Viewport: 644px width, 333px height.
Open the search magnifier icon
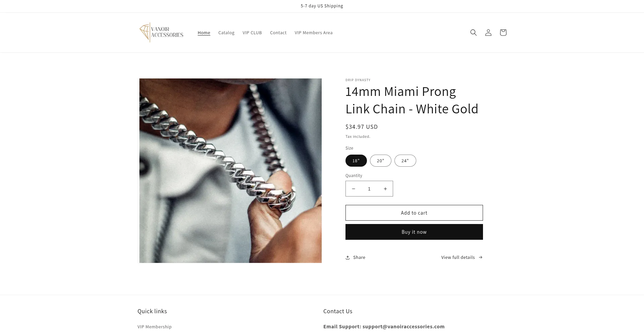[473, 33]
